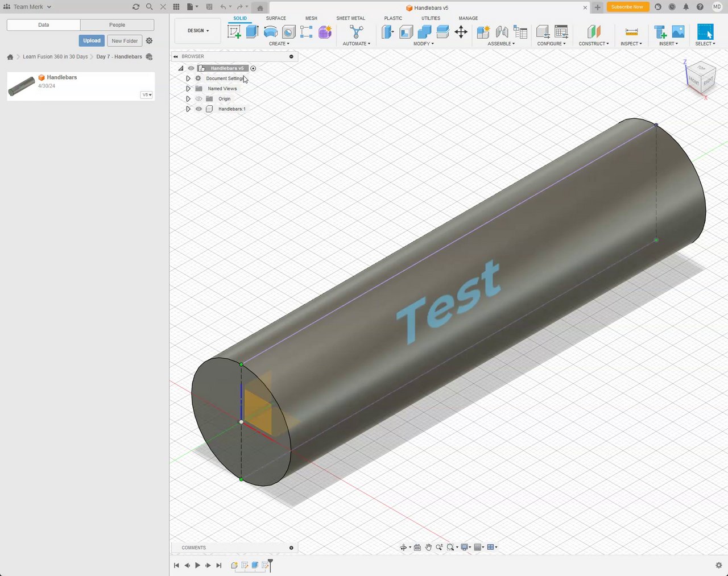Open the data panel settings gear
Viewport: 728px width, 576px height.
(x=149, y=41)
